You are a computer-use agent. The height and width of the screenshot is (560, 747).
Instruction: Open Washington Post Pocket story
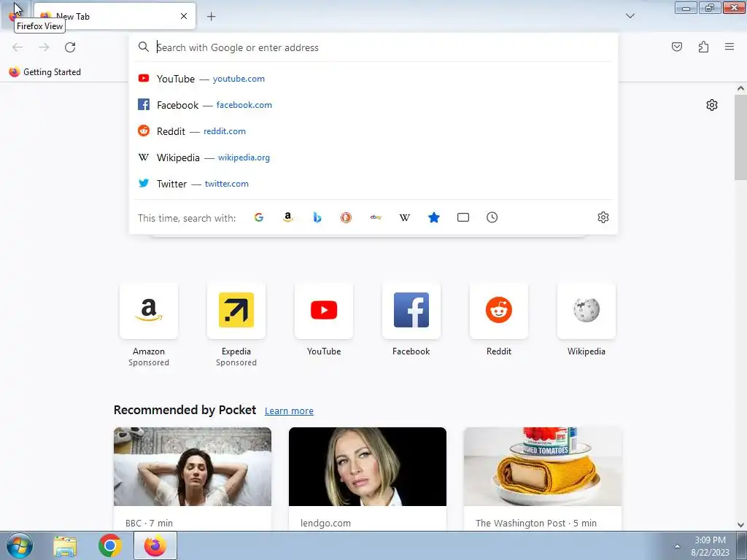(x=543, y=478)
